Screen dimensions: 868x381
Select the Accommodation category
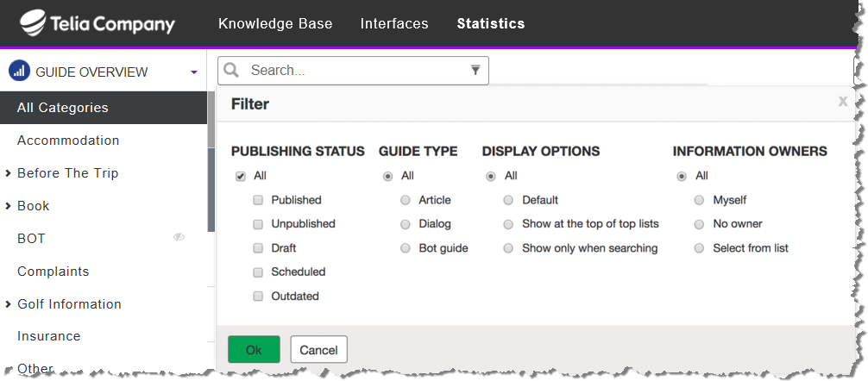pyautogui.click(x=68, y=141)
